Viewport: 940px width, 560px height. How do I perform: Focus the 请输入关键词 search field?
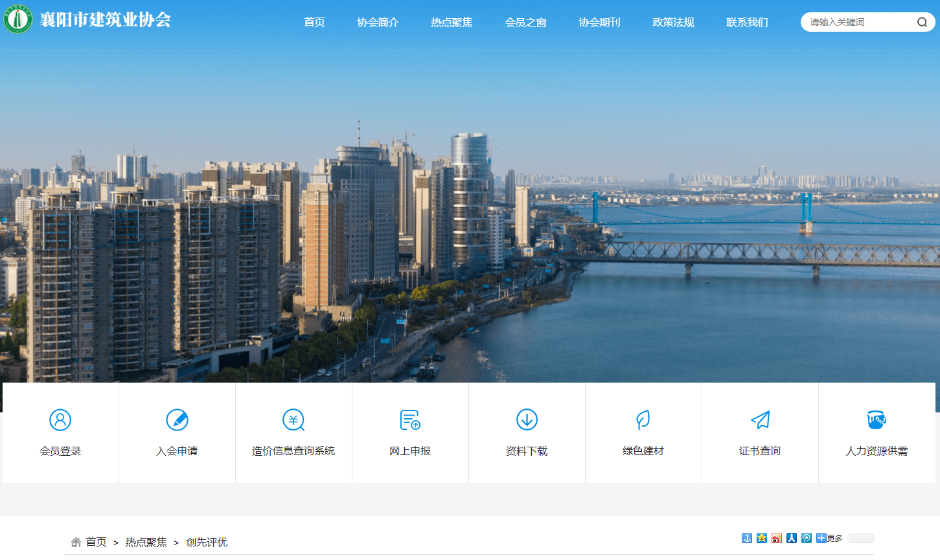click(x=855, y=22)
